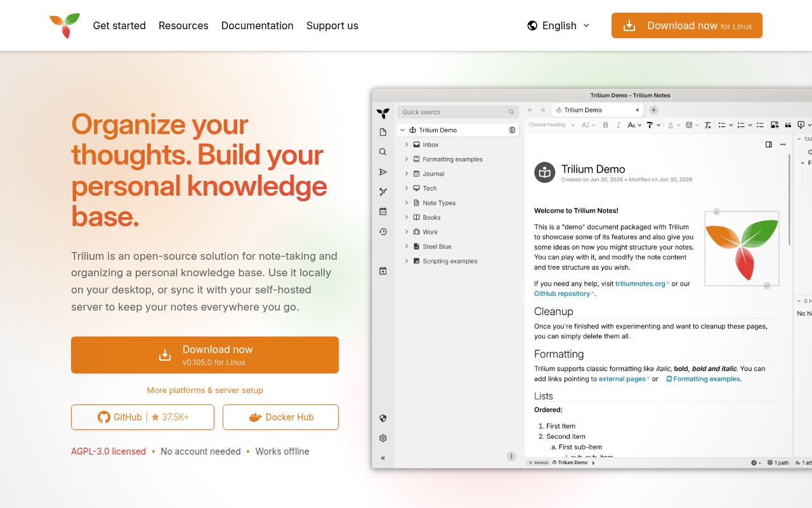
Task: Expand the Books tree item
Action: click(407, 218)
